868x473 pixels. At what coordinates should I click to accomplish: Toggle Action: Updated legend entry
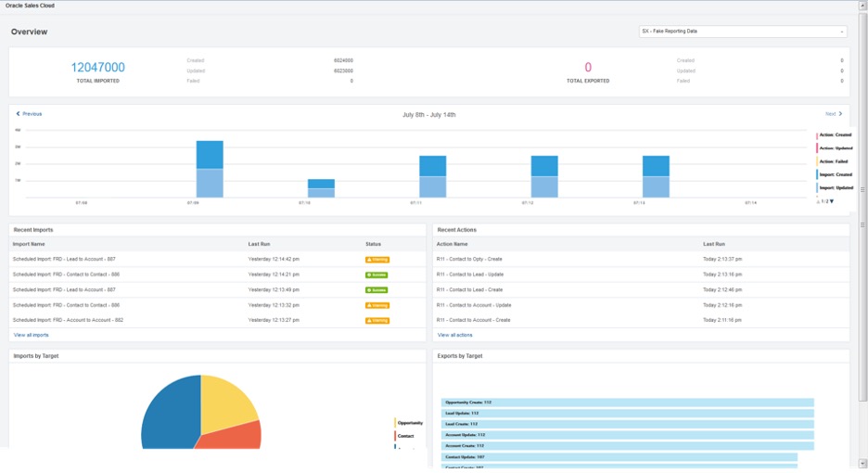coord(835,148)
